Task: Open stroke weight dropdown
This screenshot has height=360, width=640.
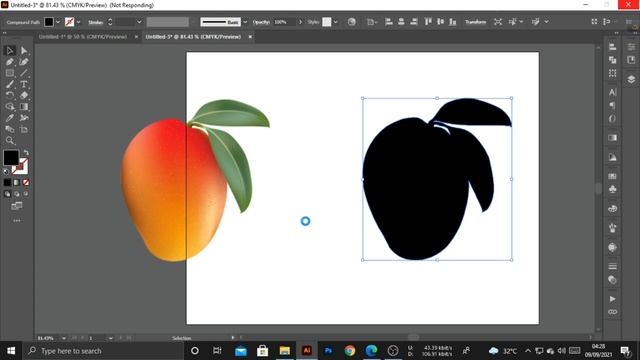Action: coord(139,22)
